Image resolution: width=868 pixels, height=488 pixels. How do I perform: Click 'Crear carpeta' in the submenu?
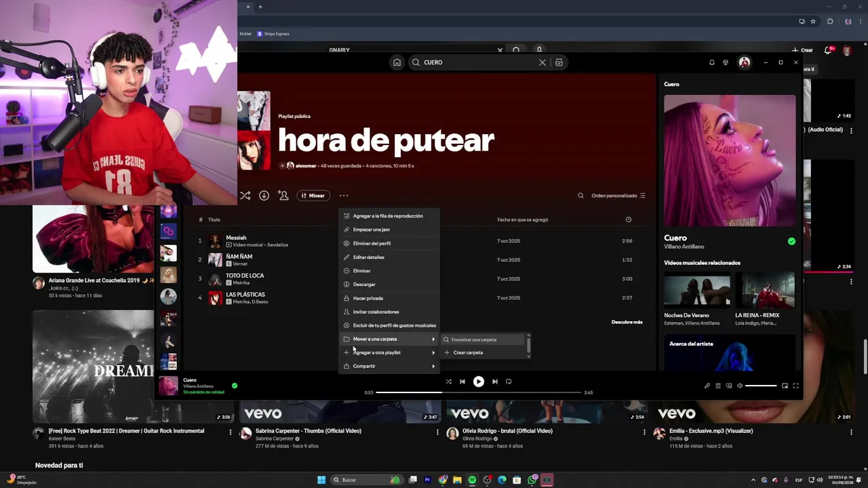click(483, 352)
